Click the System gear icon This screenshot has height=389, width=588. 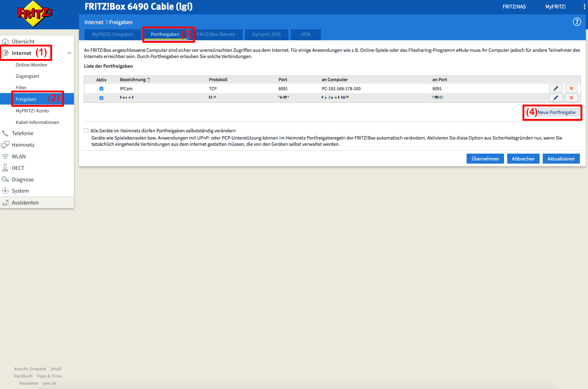(x=5, y=191)
